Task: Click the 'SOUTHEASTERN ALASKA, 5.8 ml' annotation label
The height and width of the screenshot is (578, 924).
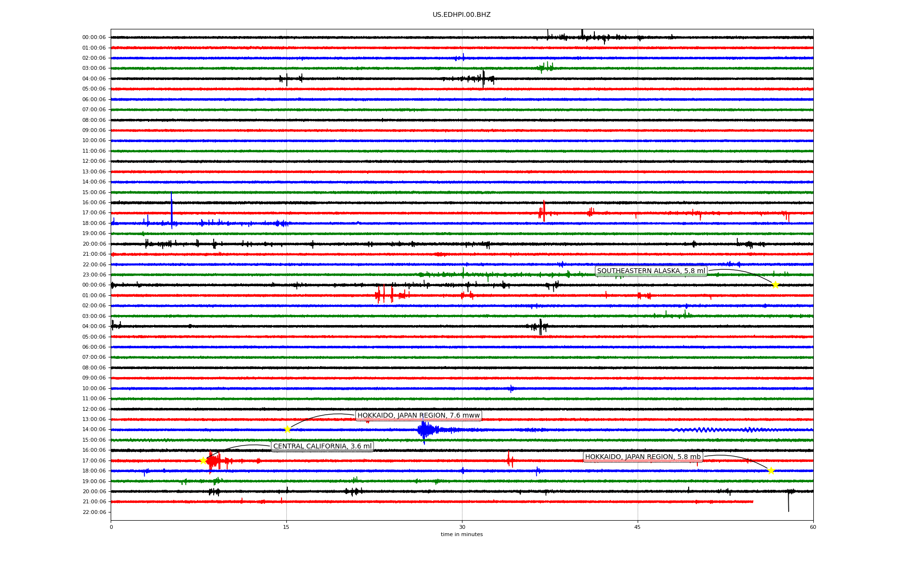Action: pyautogui.click(x=651, y=271)
